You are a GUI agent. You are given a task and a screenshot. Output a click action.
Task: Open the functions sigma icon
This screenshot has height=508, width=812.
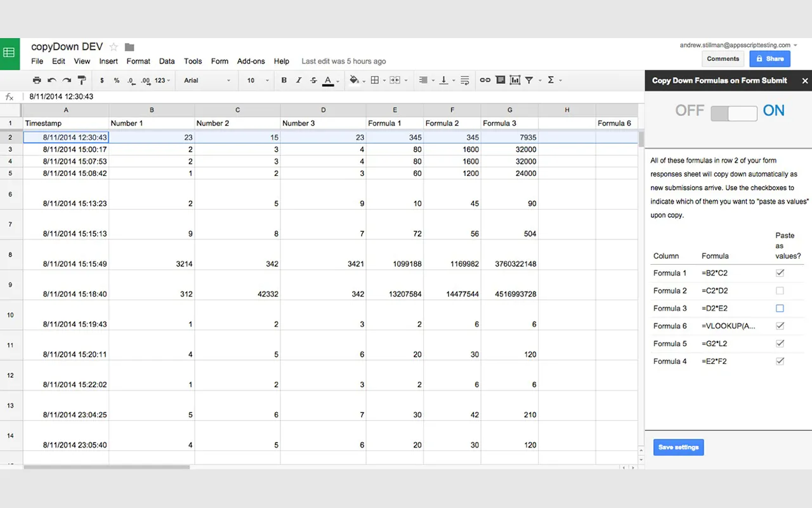(551, 80)
